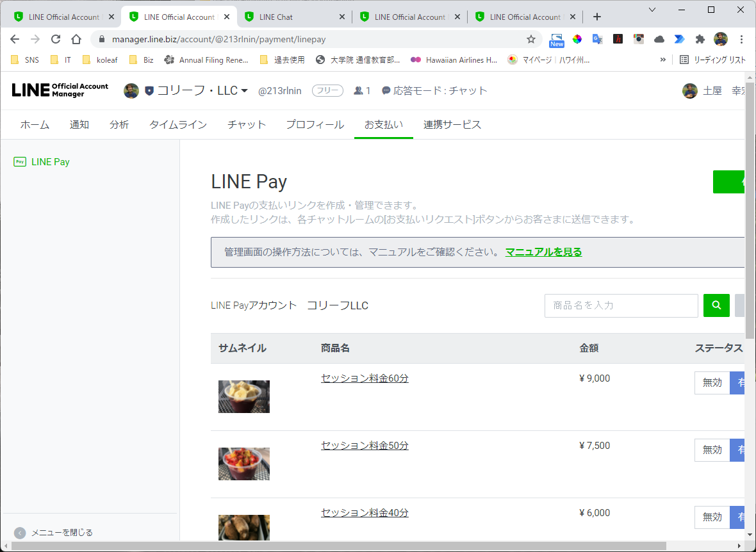Click the 商品名を入力 search field
The height and width of the screenshot is (552, 756).
[621, 305]
